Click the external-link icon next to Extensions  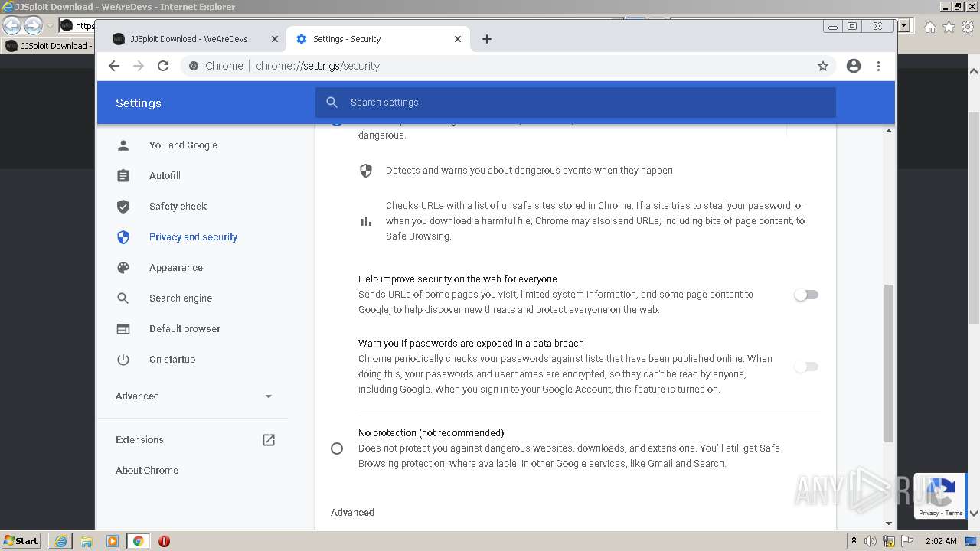coord(269,440)
